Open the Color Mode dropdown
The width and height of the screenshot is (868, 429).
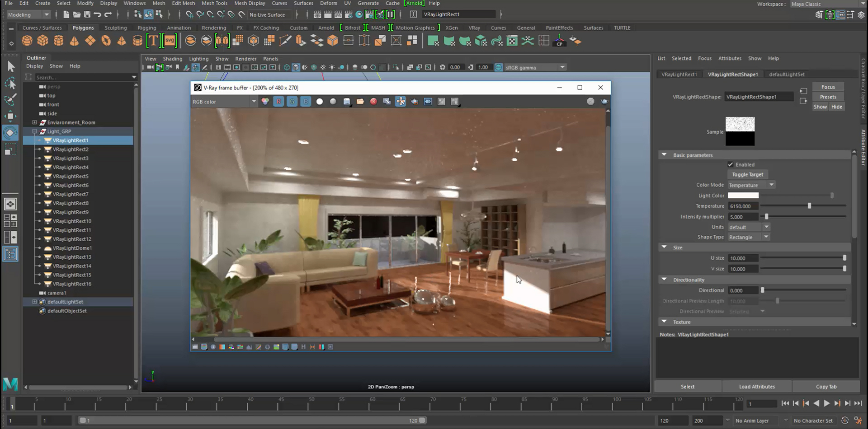pyautogui.click(x=750, y=185)
